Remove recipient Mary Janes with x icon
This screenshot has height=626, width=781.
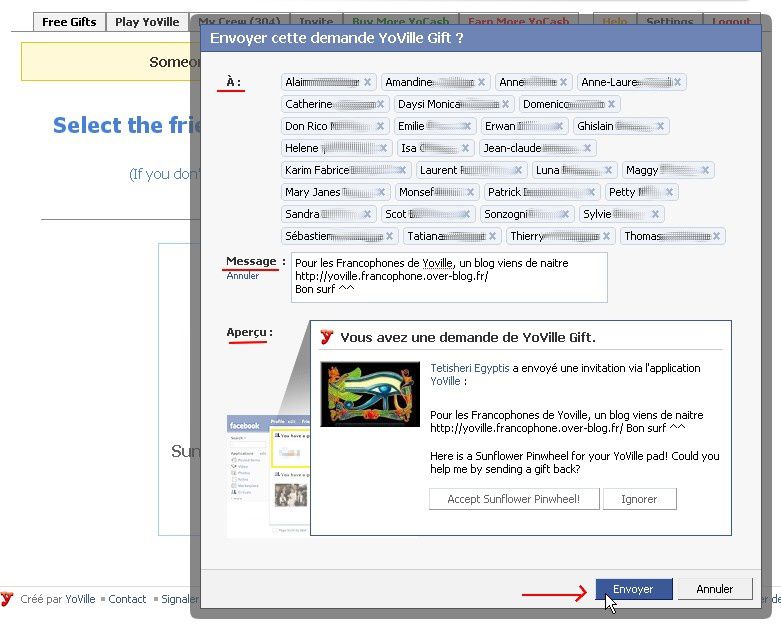[x=381, y=192]
